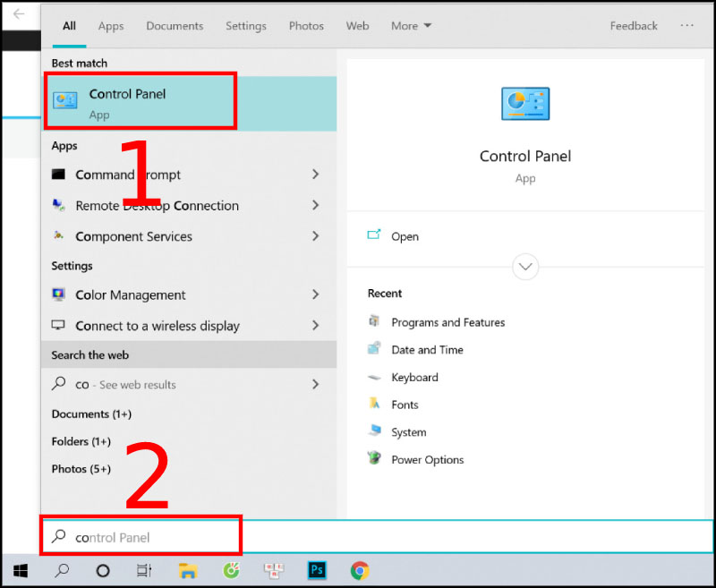This screenshot has width=716, height=588.
Task: Launch Photoshop from the taskbar
Action: [x=316, y=570]
